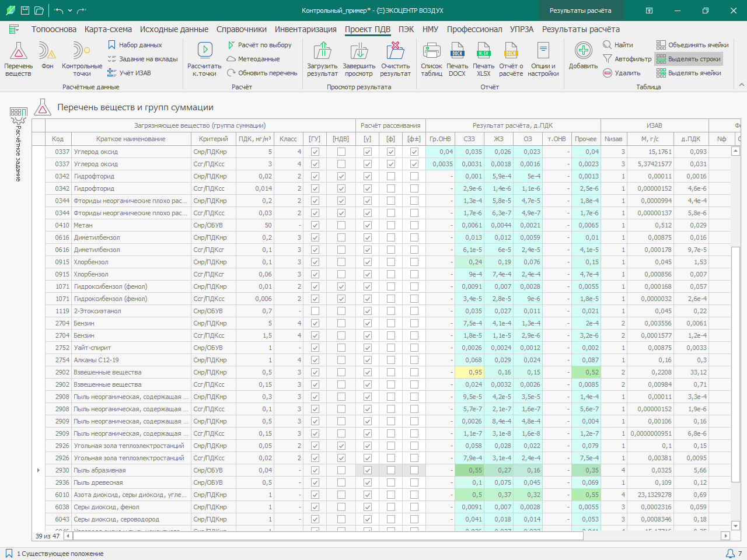The width and height of the screenshot is (747, 560).
Task: Open notifications bell in status bar
Action: [730, 554]
